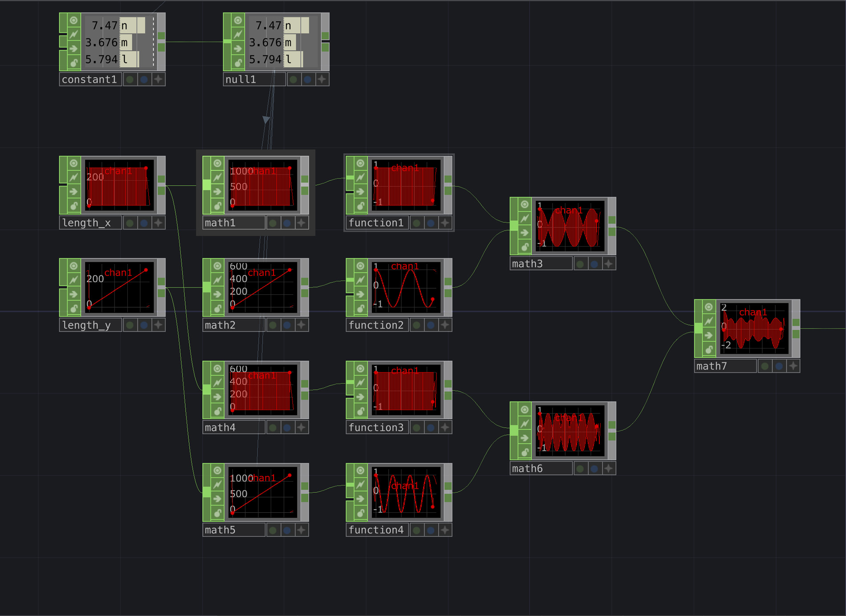Click the length_y ramp viewer
This screenshot has height=616, width=846.
[x=119, y=288]
